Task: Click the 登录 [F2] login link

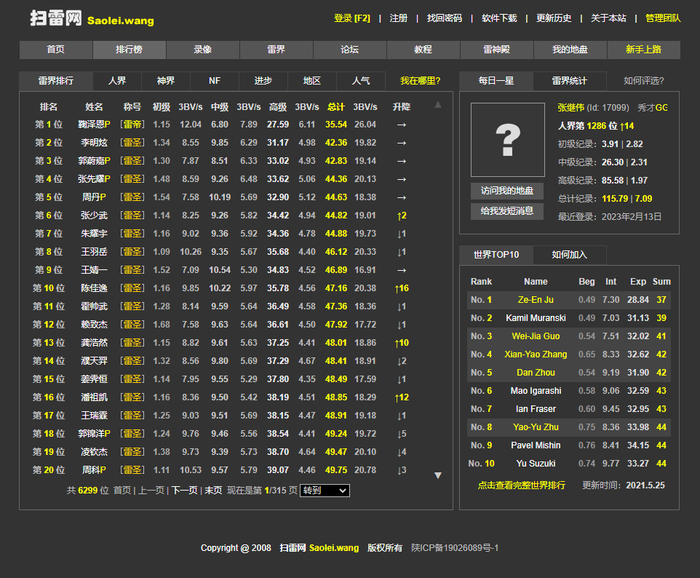Action: pyautogui.click(x=352, y=18)
